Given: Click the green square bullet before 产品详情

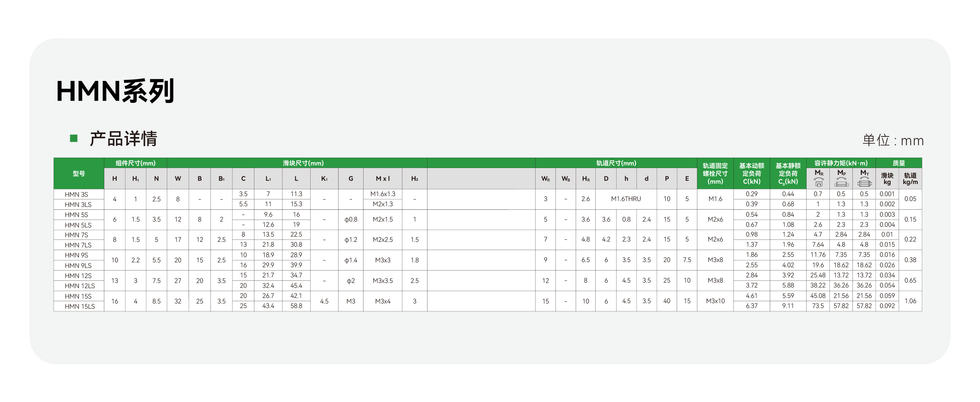Looking at the screenshot, I should click(x=74, y=138).
